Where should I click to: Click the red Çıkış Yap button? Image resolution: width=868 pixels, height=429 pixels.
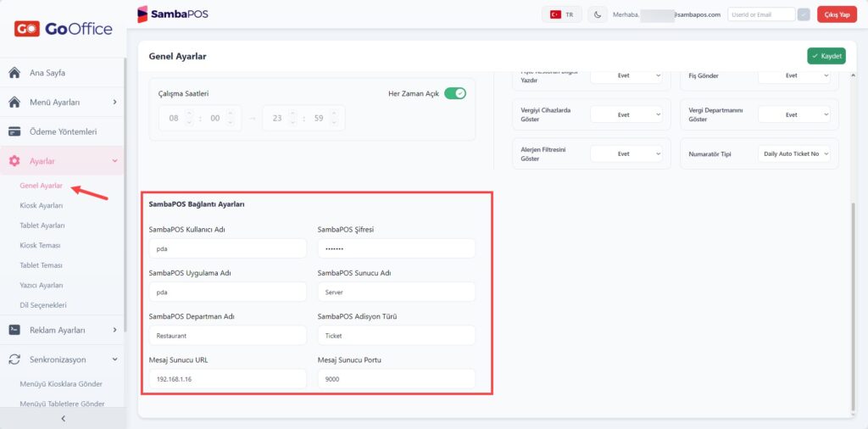837,15
